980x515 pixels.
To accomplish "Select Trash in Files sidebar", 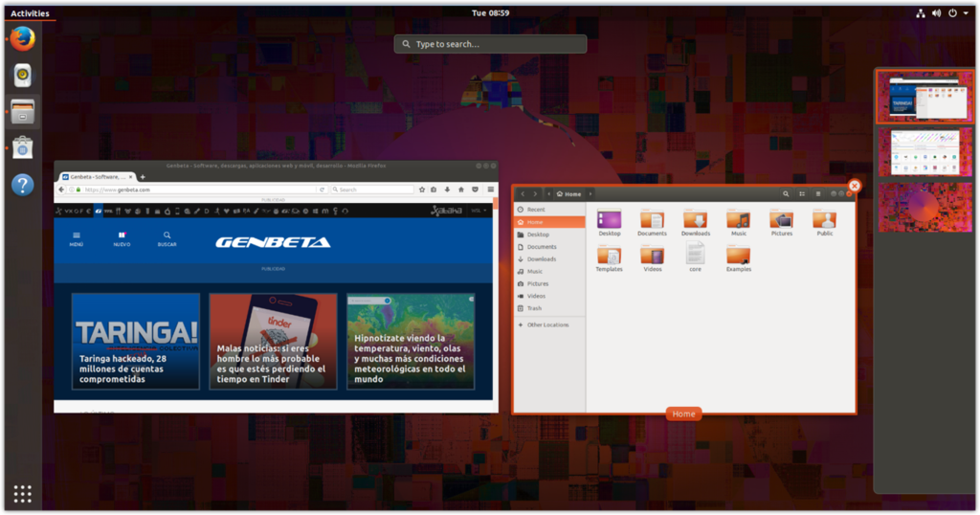I will 549,308.
